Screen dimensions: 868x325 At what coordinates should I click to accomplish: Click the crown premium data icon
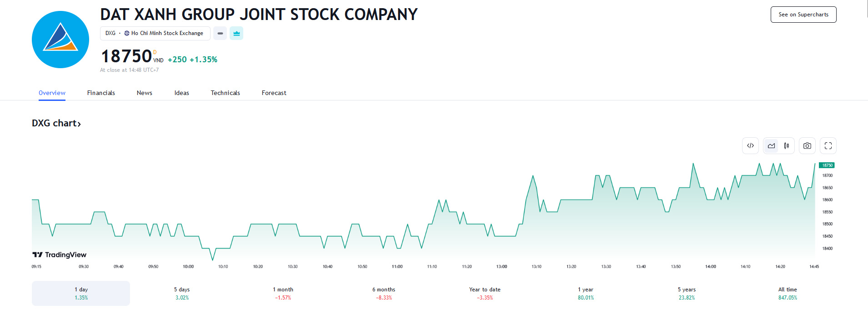pyautogui.click(x=236, y=33)
